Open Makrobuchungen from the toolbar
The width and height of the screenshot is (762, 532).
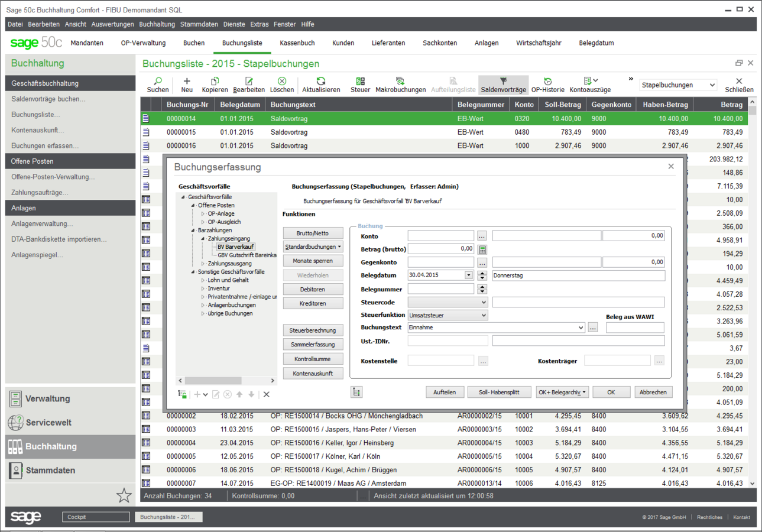(400, 82)
